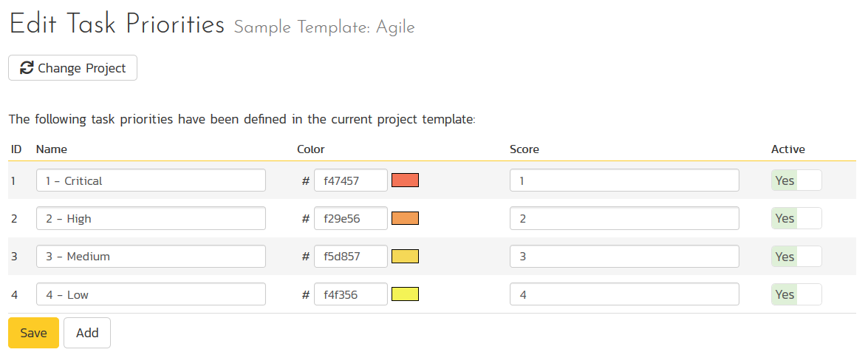
Task: Click the Low priority yellow swatch
Action: pyautogui.click(x=405, y=294)
